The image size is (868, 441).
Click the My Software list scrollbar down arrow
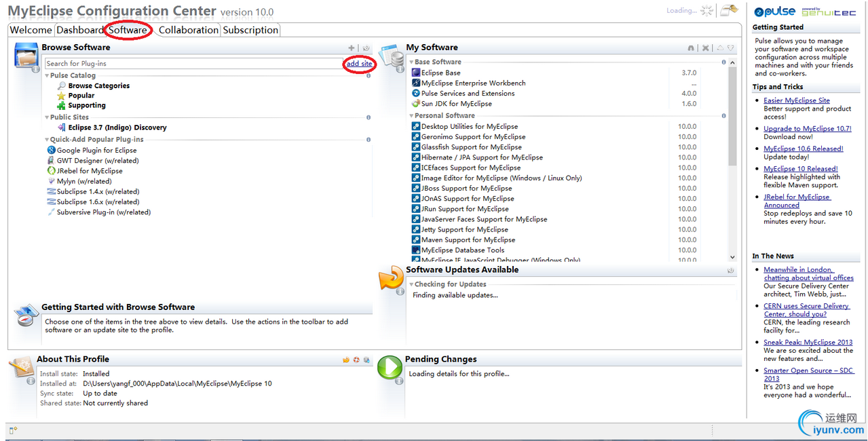point(732,257)
